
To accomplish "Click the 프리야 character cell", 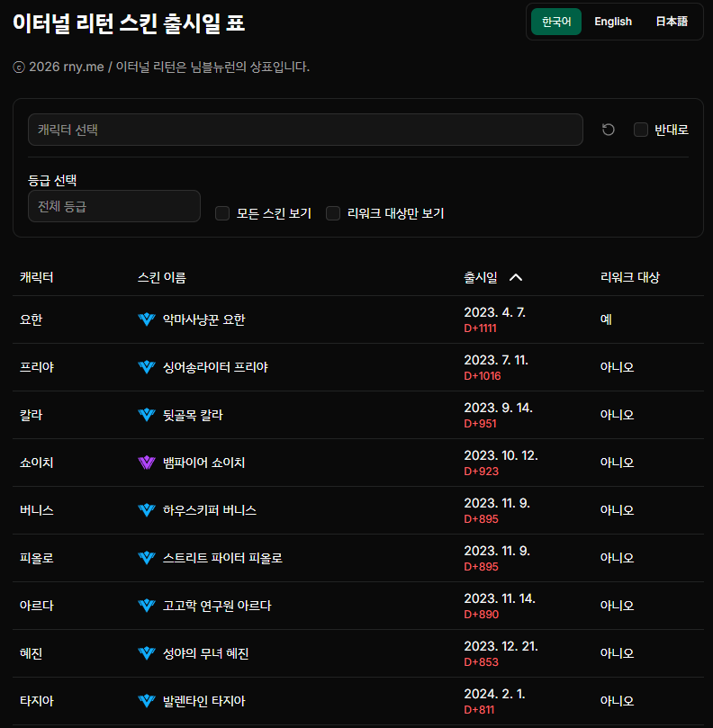I will click(37, 367).
